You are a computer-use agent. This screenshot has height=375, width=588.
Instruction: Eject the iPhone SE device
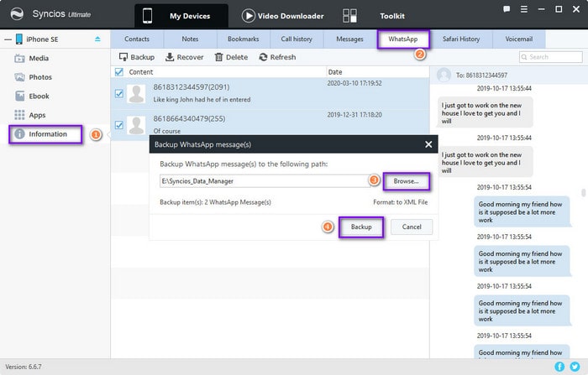click(x=97, y=39)
